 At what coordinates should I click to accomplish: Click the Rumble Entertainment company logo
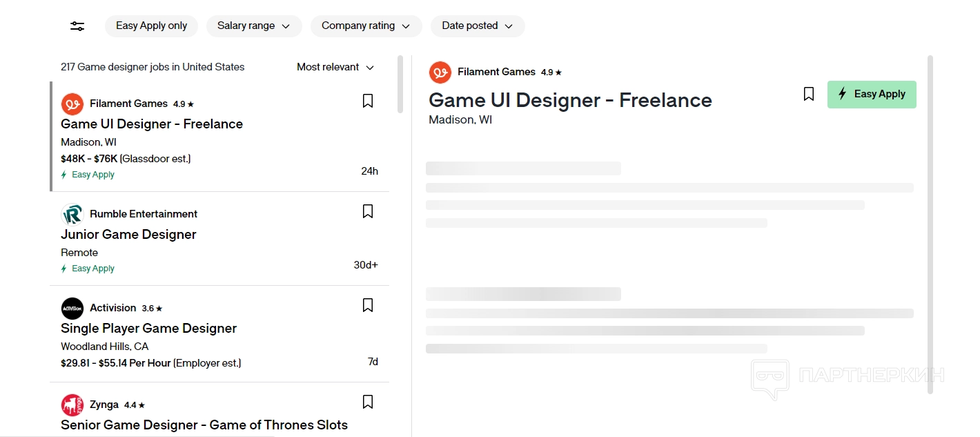click(72, 215)
